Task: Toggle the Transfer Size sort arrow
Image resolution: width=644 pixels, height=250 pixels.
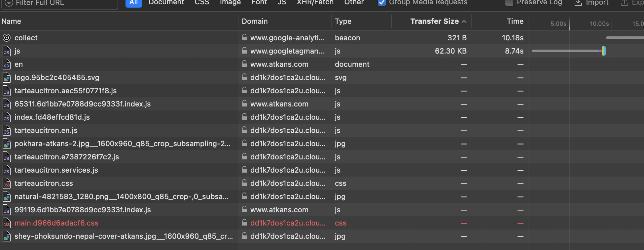Action: (464, 21)
